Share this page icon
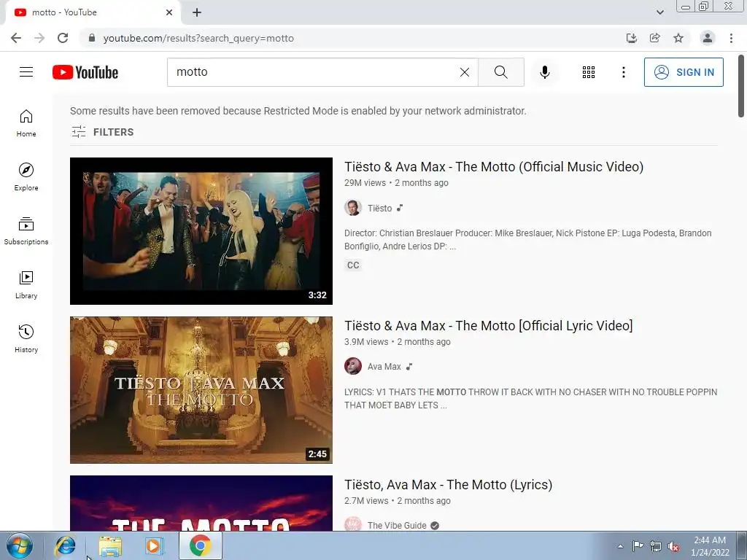The image size is (747, 560). [x=655, y=38]
